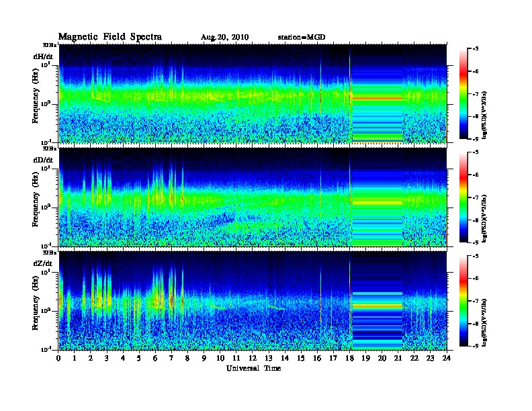Viewport: 532px width, 411px height.
Task: Click the -9 tick on the dZ/dt colorbar
Action: coord(476,346)
